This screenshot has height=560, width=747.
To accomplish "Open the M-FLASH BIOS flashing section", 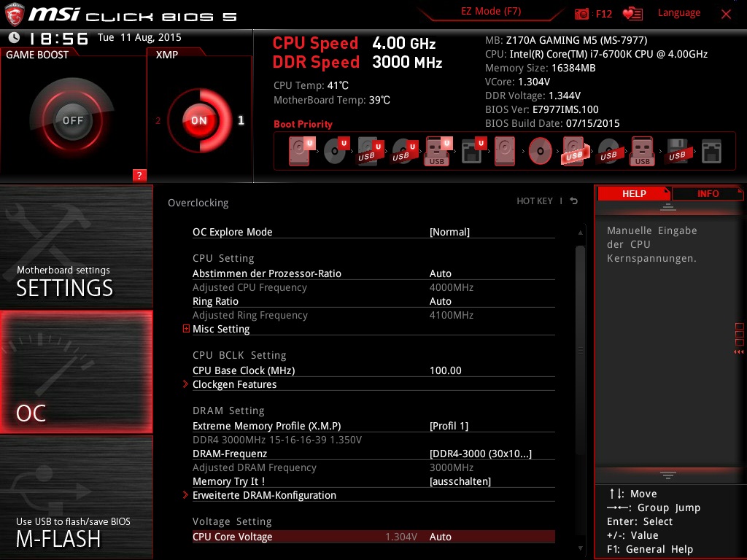I will pos(76,497).
